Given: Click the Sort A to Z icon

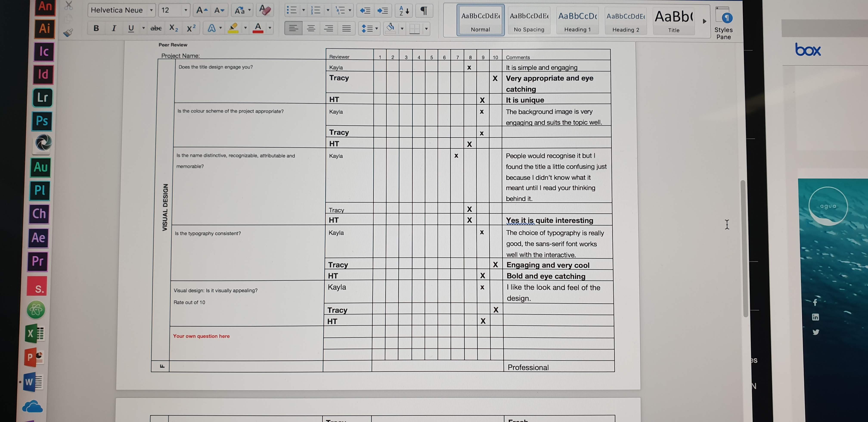Looking at the screenshot, I should [x=404, y=11].
